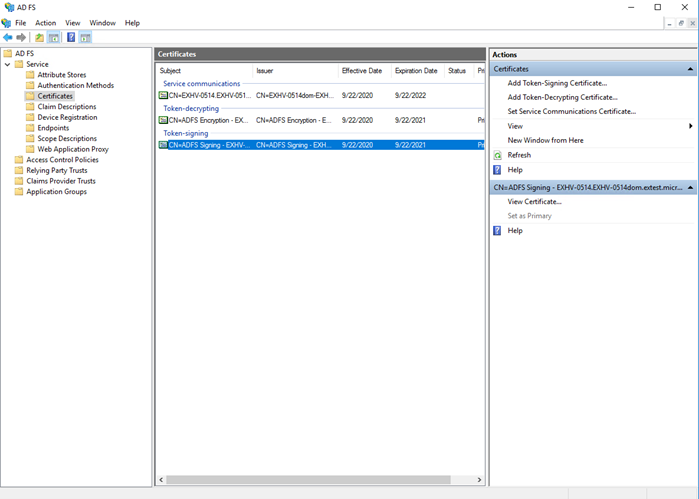Toggle the Show/Hide Action Pane icon

coord(86,37)
